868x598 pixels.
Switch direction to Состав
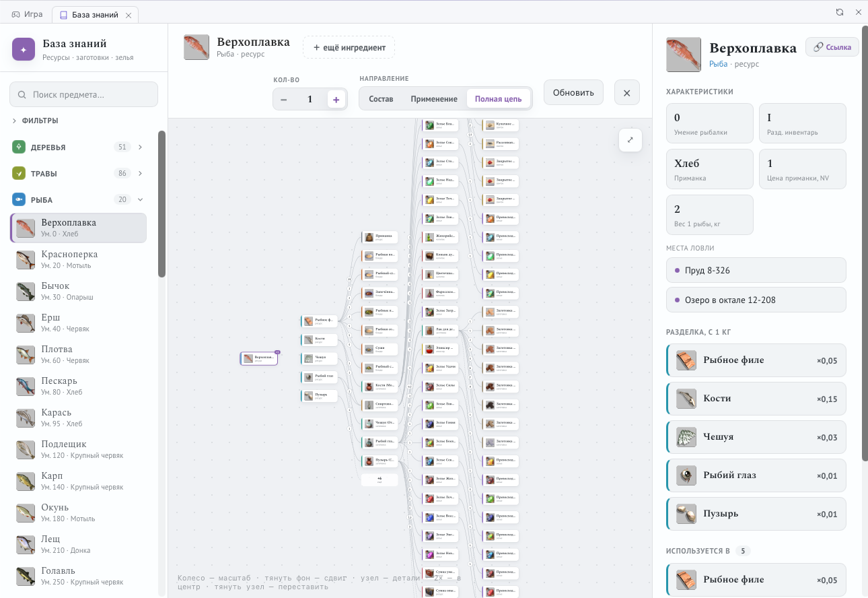(381, 99)
